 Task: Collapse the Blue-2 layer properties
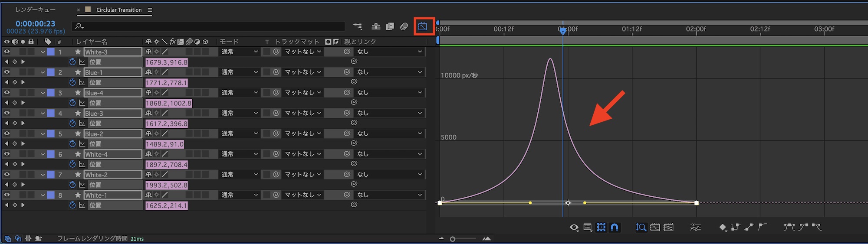pos(43,134)
